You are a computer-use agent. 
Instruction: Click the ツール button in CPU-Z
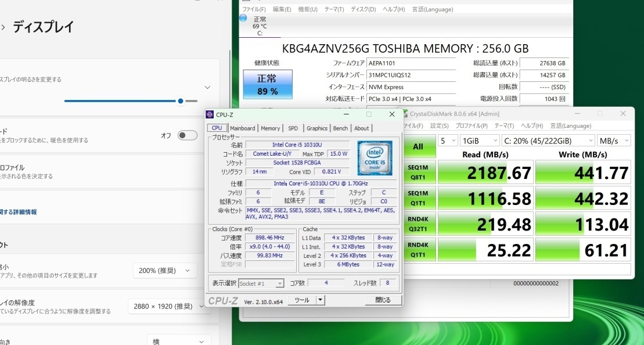pos(302,300)
